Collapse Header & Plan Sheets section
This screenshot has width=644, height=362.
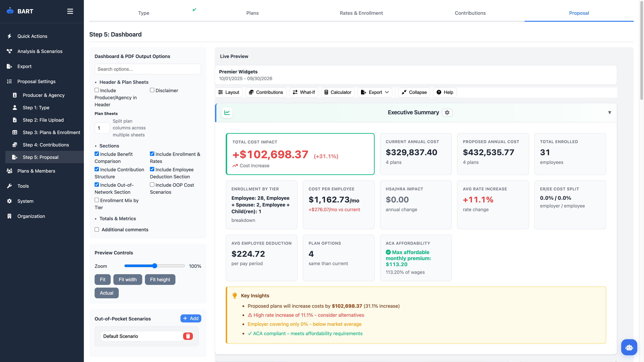[x=121, y=82]
